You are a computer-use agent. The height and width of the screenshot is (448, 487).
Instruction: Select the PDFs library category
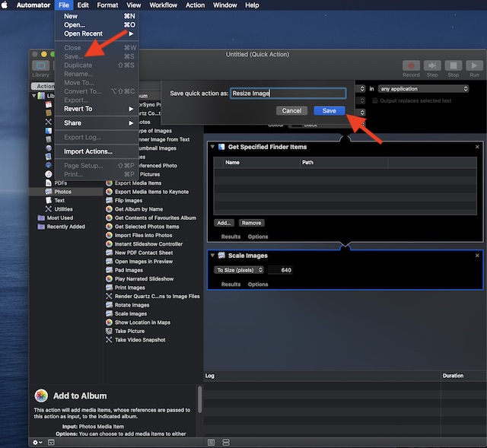coord(61,183)
